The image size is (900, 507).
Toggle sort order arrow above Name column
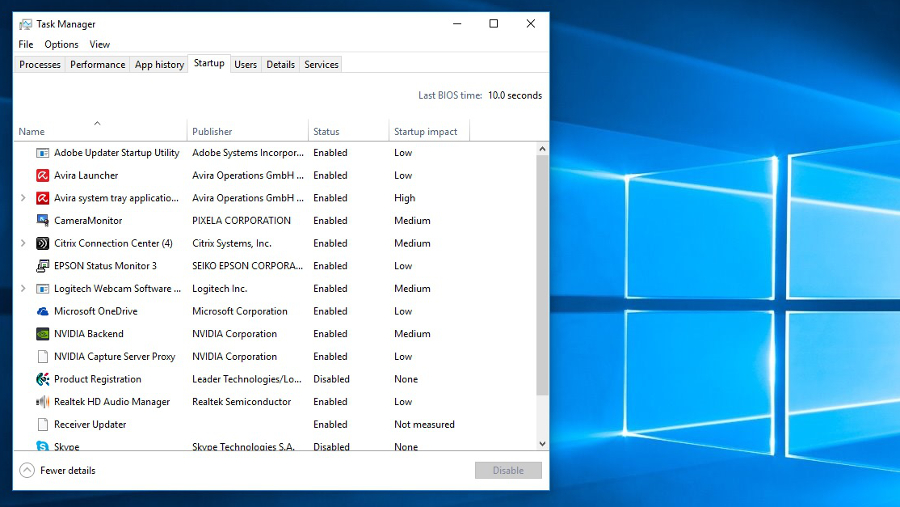[98, 123]
